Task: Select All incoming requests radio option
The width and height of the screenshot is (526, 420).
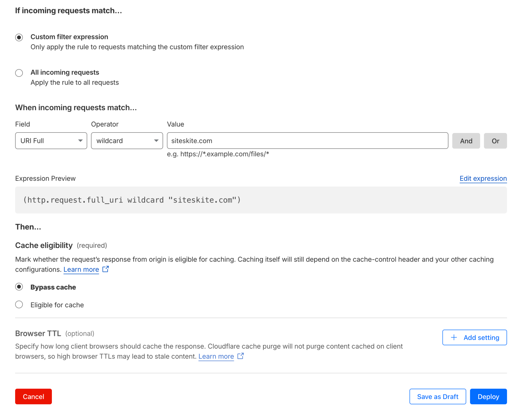Action: click(x=19, y=73)
